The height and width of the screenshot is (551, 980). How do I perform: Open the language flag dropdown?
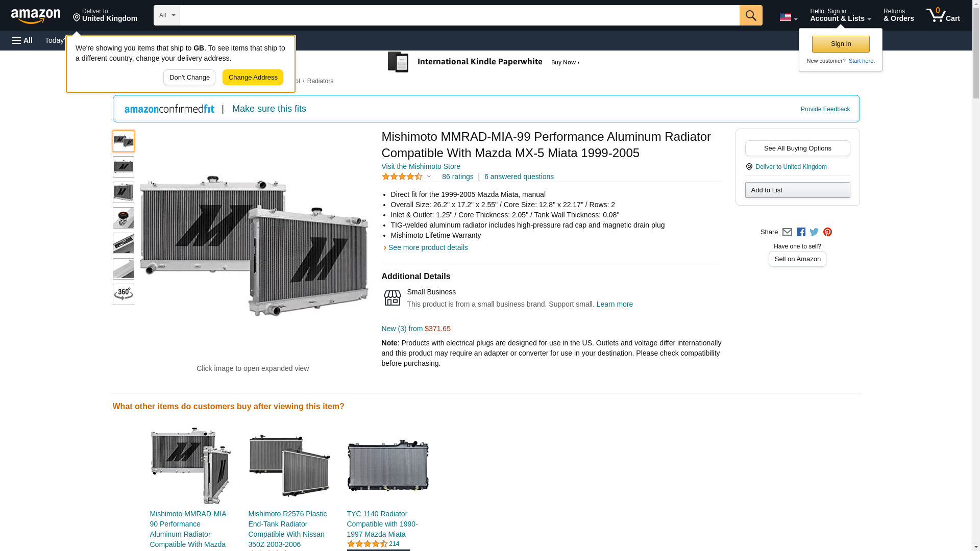pos(788,17)
